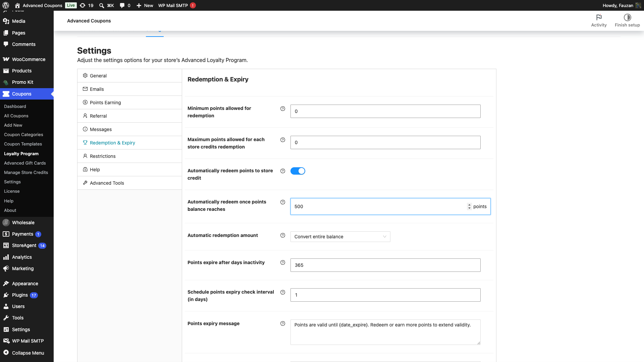
Task: Open the Finish setup circle icon
Action: click(627, 17)
